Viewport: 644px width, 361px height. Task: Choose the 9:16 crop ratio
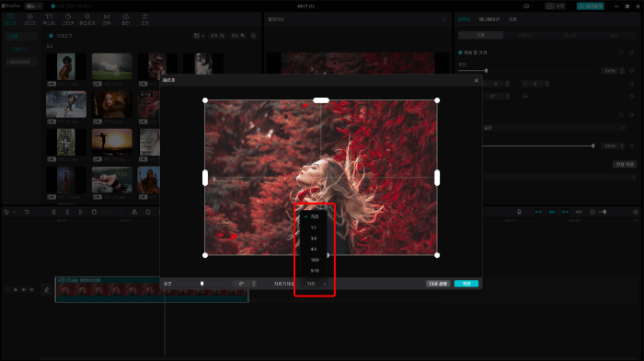[315, 271]
